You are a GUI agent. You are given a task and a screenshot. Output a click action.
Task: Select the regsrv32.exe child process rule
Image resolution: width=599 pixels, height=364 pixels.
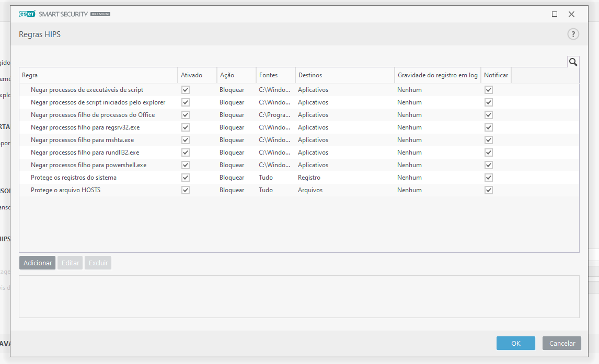click(x=85, y=127)
